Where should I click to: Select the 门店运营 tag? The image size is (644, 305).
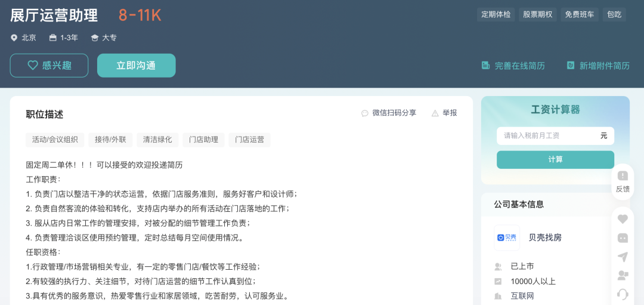pos(249,140)
